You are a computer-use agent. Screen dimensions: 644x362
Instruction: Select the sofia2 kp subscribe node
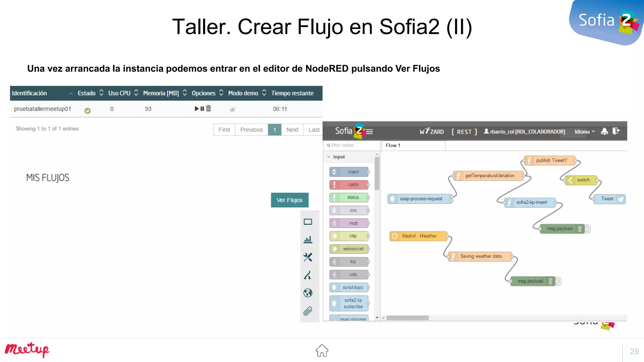coord(349,304)
